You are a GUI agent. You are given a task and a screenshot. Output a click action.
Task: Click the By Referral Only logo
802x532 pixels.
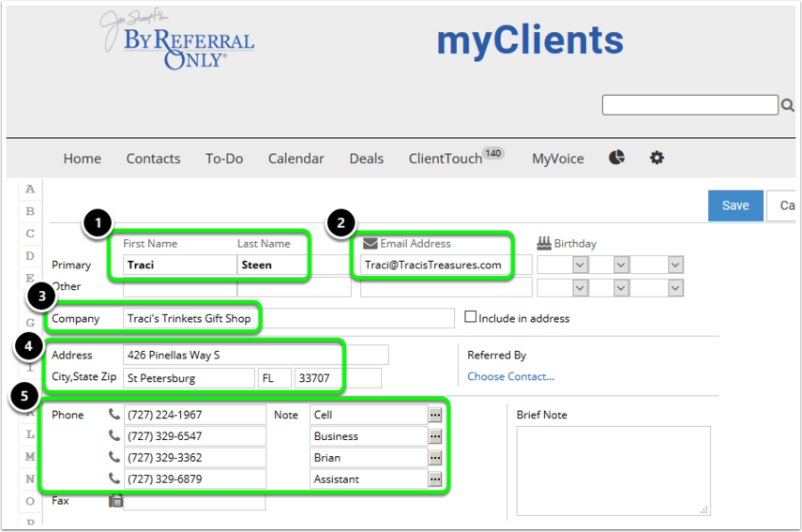[x=177, y=40]
